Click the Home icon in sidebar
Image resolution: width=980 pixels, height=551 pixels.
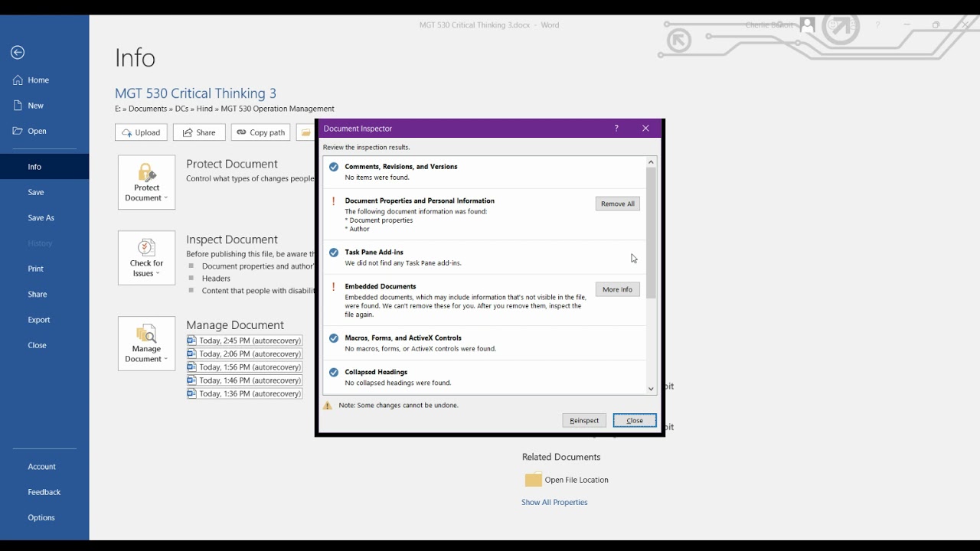pos(18,80)
